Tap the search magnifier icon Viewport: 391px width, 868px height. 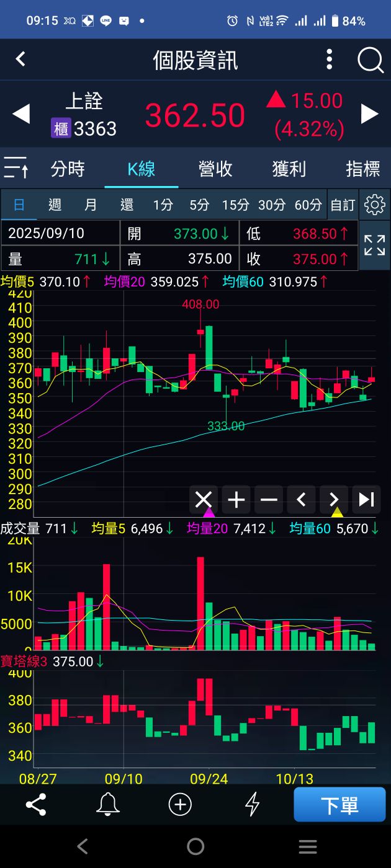371,60
